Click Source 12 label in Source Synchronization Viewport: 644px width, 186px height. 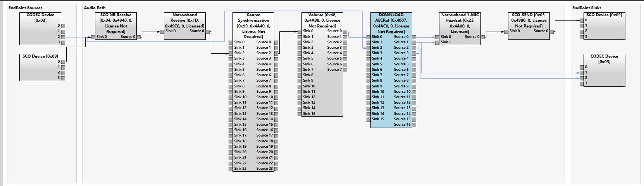coord(265,108)
